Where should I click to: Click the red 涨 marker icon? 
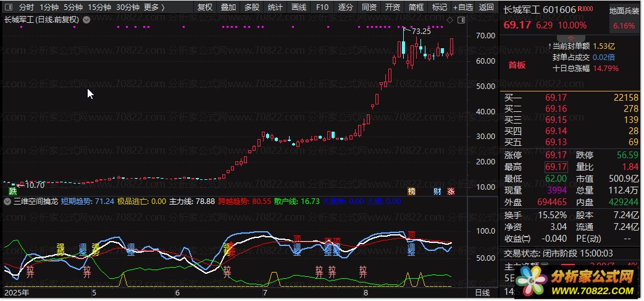451,191
